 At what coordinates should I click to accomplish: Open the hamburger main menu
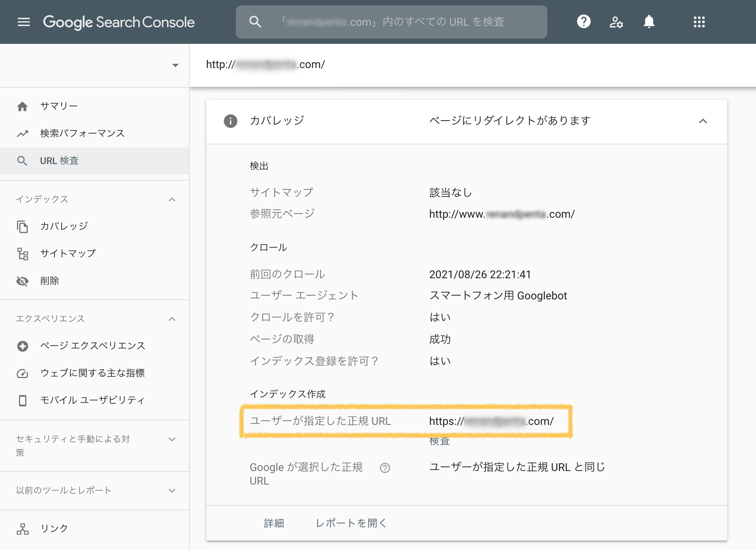coord(23,22)
